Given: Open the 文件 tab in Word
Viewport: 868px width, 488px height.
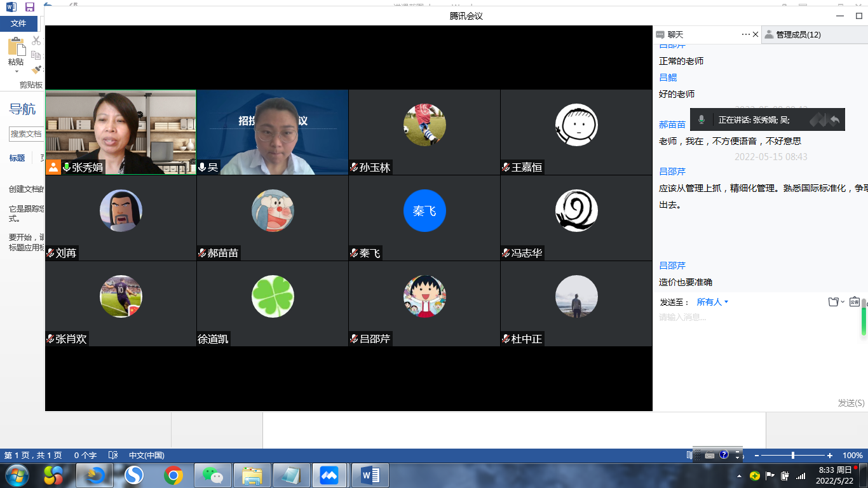Looking at the screenshot, I should tap(18, 24).
